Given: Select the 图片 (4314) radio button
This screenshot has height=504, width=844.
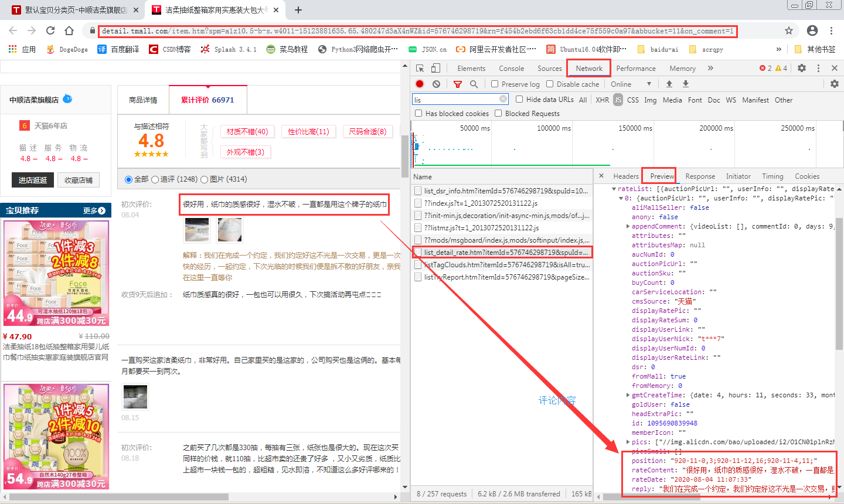Looking at the screenshot, I should pyautogui.click(x=204, y=179).
